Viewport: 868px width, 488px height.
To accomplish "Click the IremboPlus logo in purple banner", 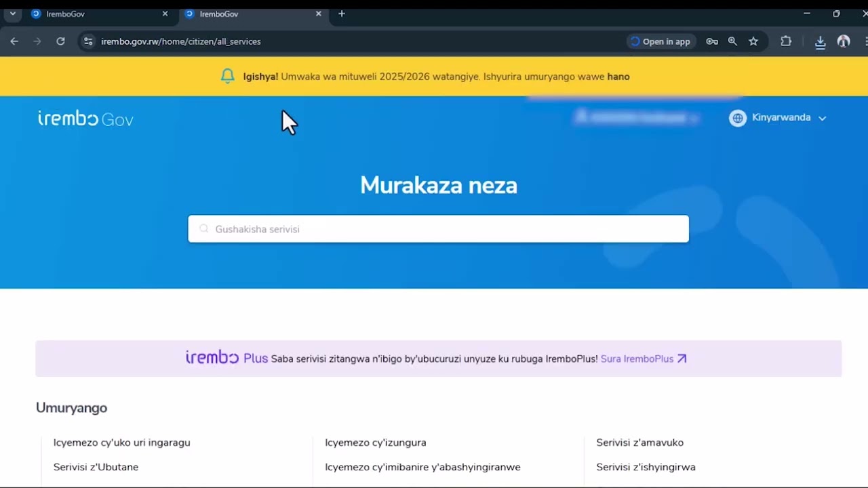I will pyautogui.click(x=226, y=358).
